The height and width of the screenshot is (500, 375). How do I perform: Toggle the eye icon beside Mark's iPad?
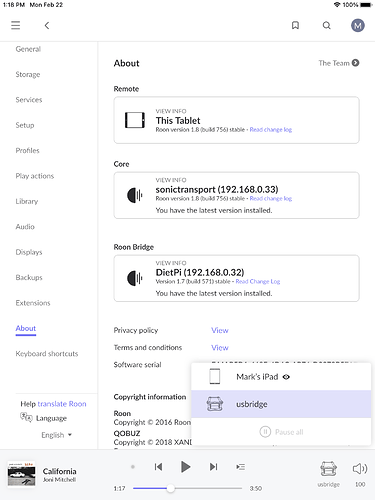286,377
